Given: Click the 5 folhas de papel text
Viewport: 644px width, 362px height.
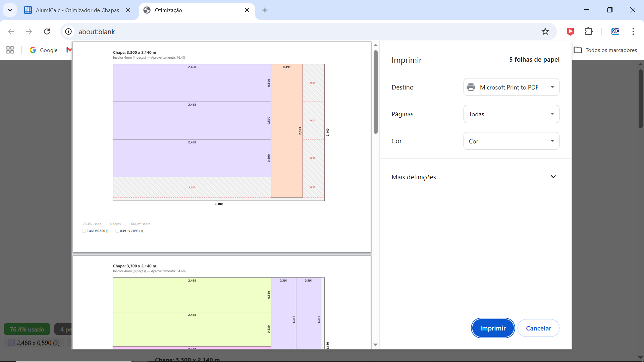Looking at the screenshot, I should [x=534, y=60].
